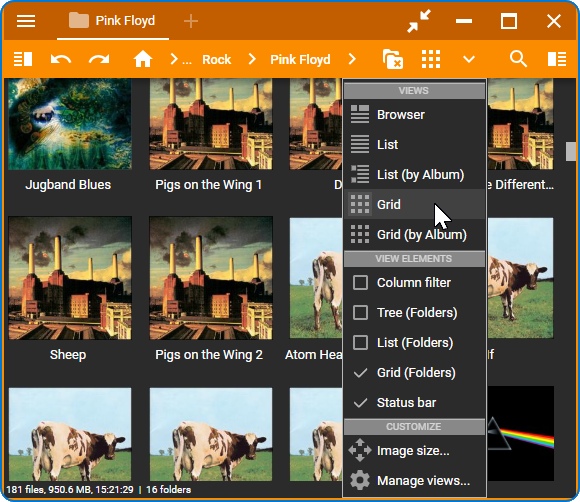
Task: Click the grid view toolbar icon
Action: pos(431,59)
